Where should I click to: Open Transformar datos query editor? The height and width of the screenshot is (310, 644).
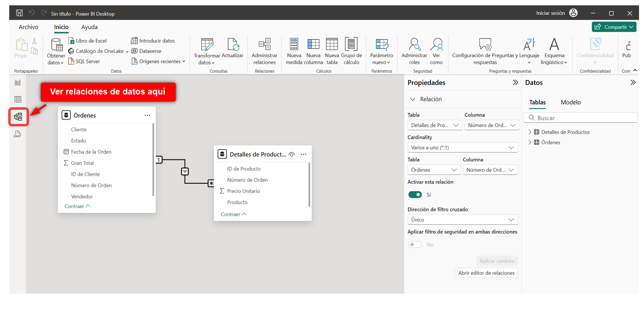(207, 51)
